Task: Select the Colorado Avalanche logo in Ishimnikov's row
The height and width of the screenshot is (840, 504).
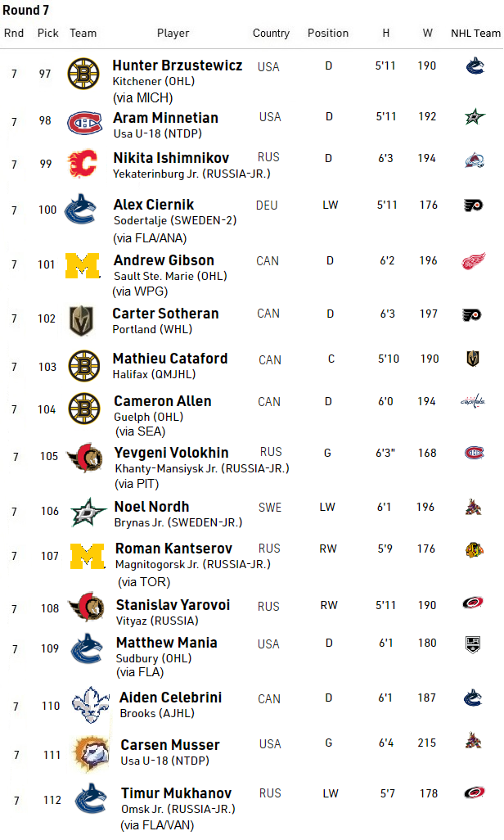Action: tap(474, 159)
